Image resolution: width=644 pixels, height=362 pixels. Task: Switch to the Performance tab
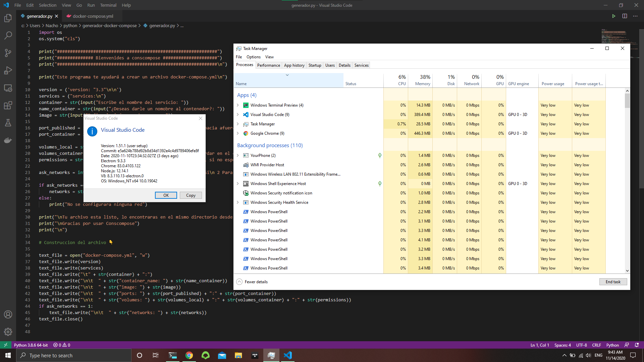(x=268, y=65)
